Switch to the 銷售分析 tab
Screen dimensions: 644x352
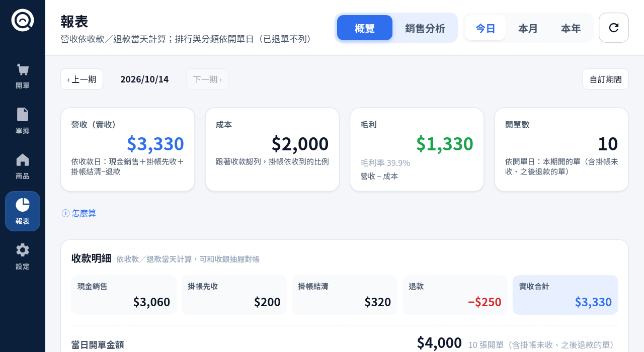(425, 28)
